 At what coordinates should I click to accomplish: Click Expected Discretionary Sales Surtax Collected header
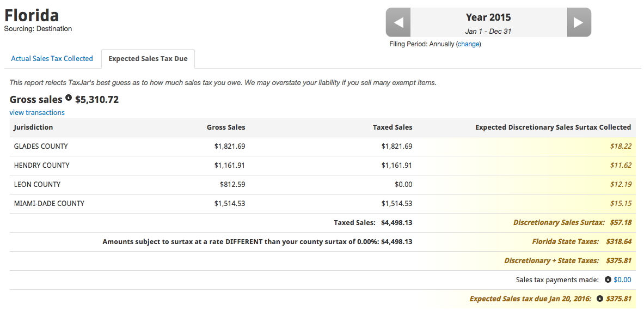(553, 127)
